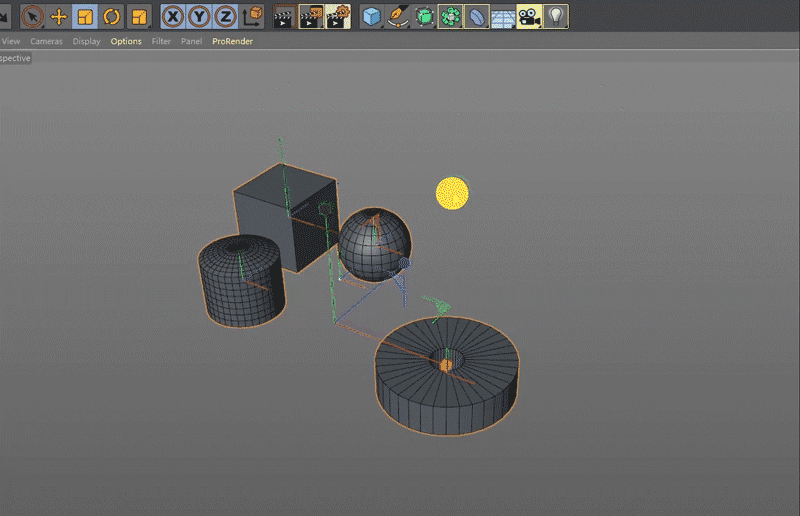Add a Cube primitive object

tap(372, 17)
